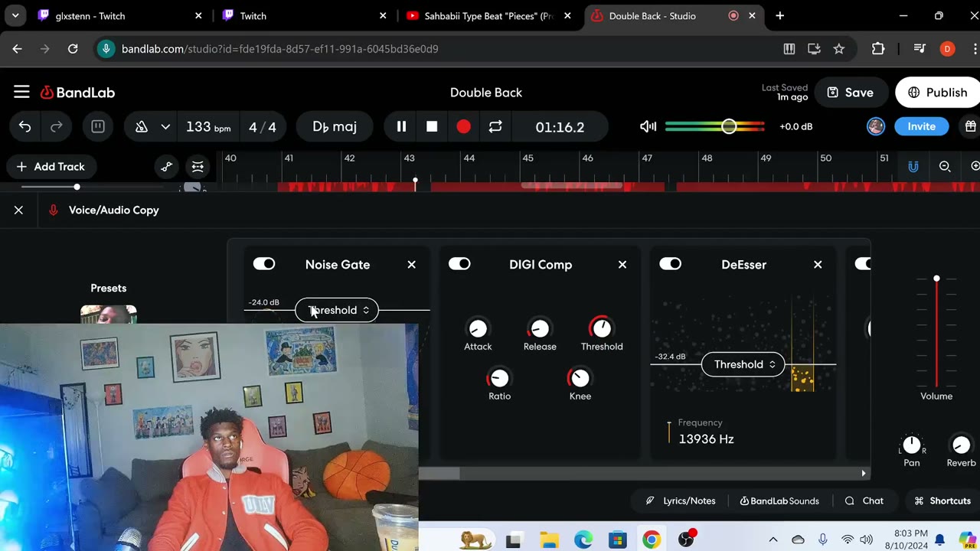Click the Publish button

pos(937,93)
